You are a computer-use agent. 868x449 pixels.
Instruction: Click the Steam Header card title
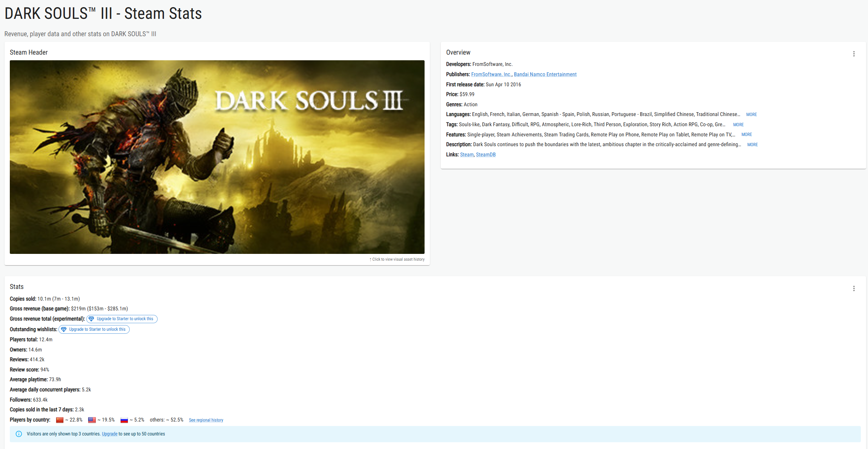(x=29, y=52)
